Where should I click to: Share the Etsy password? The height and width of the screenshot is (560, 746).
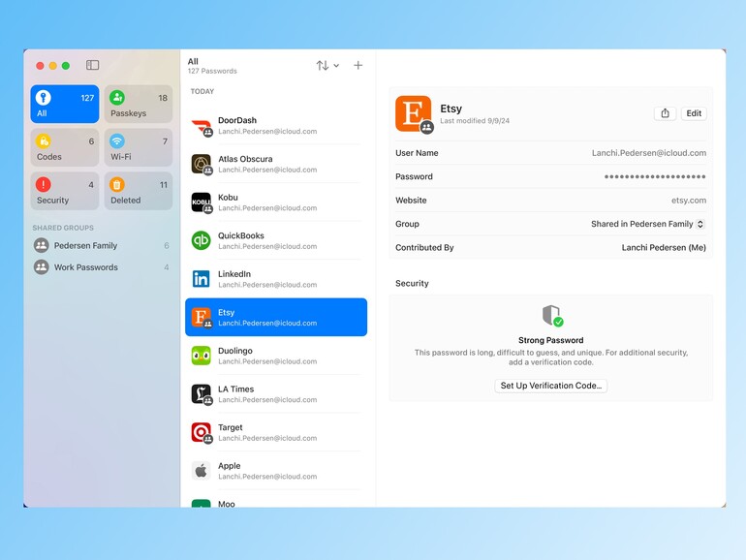(x=666, y=113)
